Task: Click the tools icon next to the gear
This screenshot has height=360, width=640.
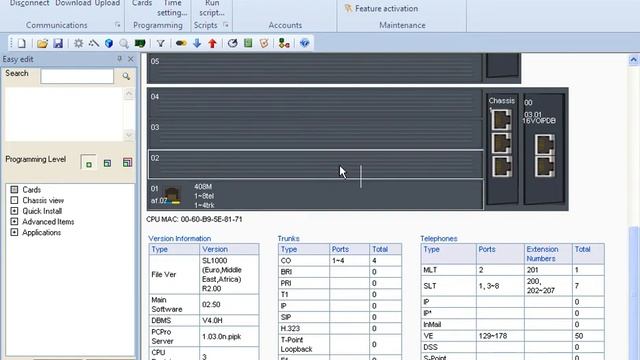Action: [x=94, y=43]
